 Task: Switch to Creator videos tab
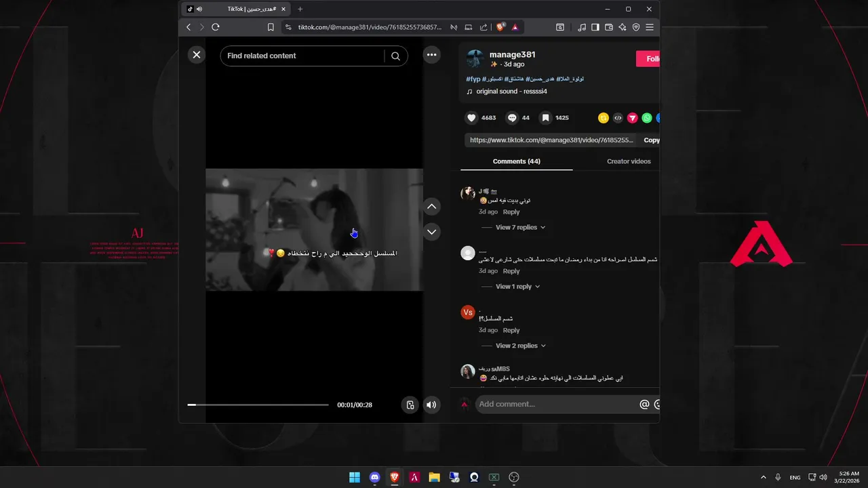(x=629, y=161)
